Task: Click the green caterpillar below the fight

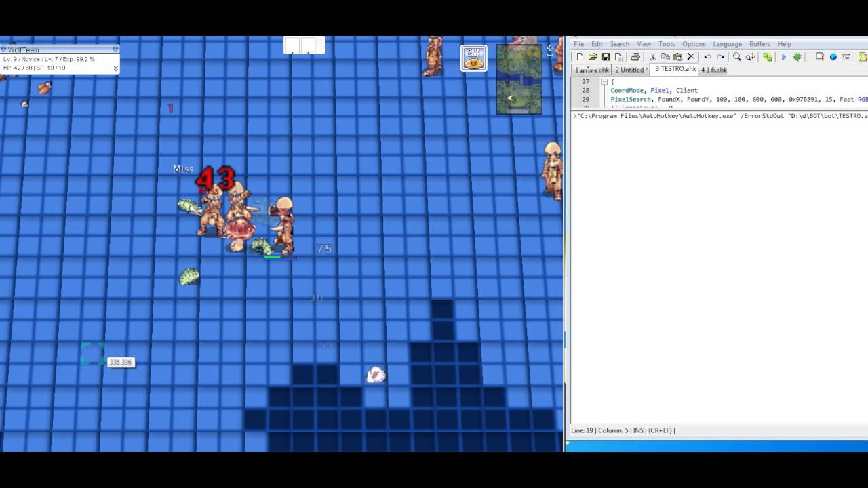Action: click(x=189, y=276)
